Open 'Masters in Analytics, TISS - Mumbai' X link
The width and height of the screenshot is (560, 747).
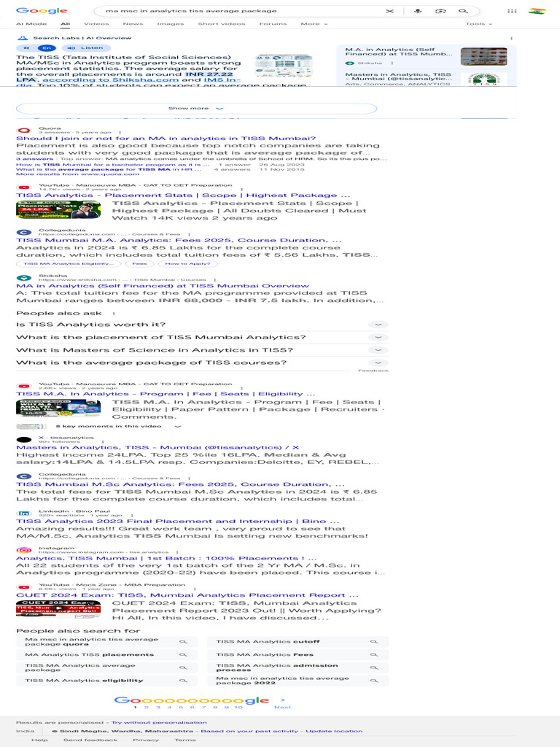[157, 447]
